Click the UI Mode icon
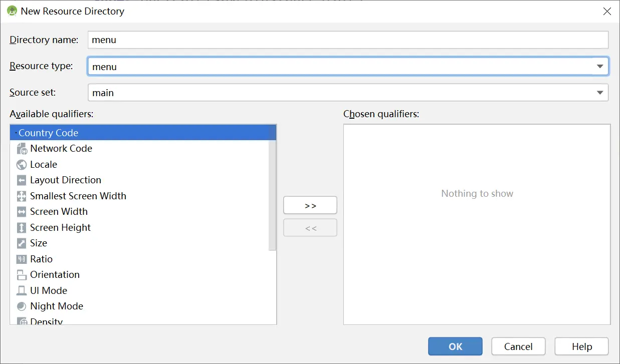 coord(22,291)
